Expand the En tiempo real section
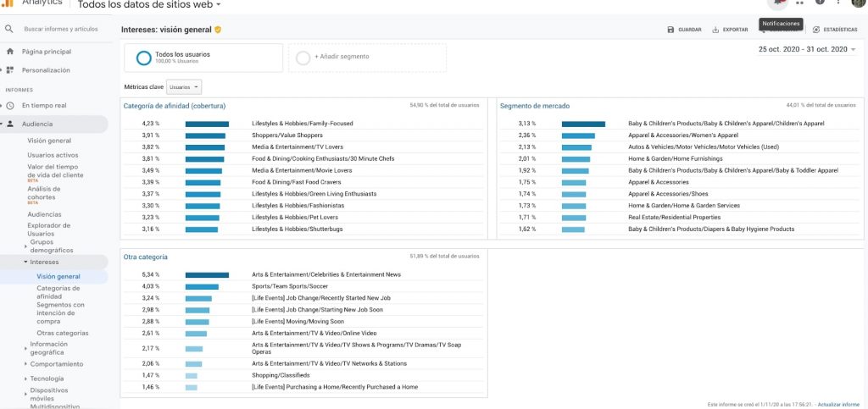The image size is (868, 409). pos(2,106)
